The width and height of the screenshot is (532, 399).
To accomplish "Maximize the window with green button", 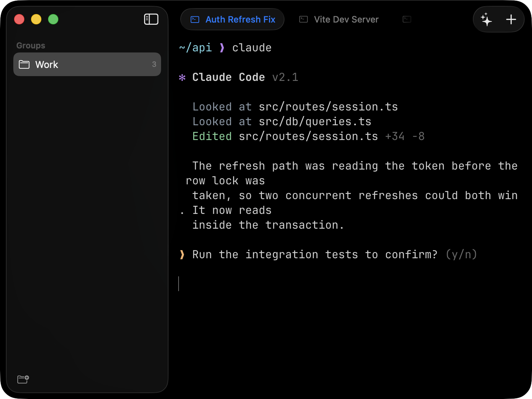I will [53, 19].
